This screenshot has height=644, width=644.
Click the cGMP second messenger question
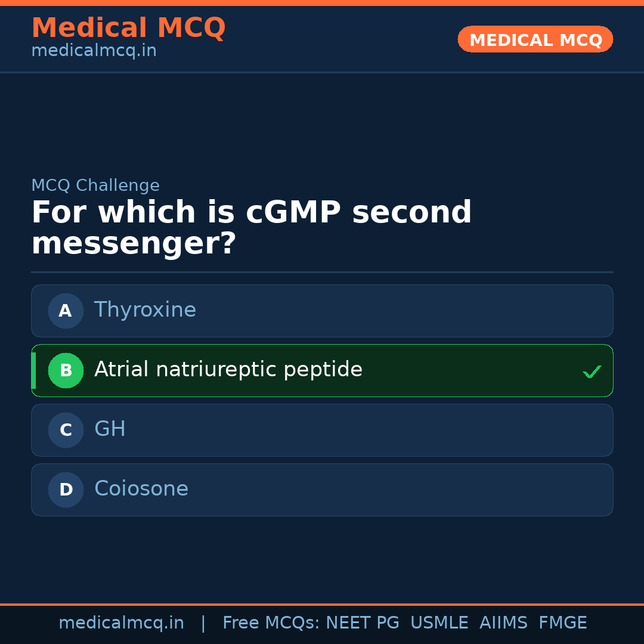[x=252, y=228]
